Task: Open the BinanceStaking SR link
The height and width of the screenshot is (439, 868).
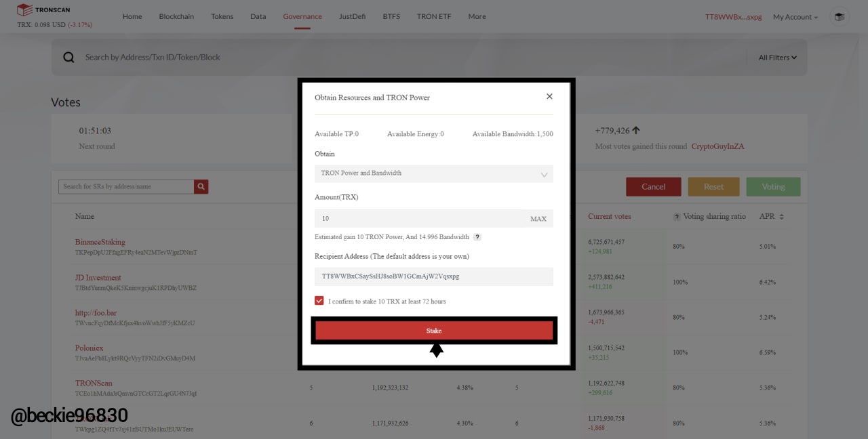Action: tap(100, 242)
